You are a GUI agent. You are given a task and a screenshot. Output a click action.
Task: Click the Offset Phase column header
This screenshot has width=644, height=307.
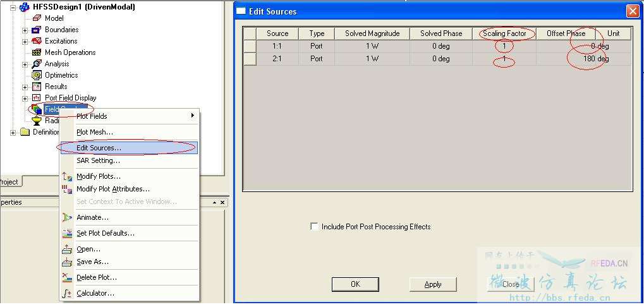click(x=566, y=33)
